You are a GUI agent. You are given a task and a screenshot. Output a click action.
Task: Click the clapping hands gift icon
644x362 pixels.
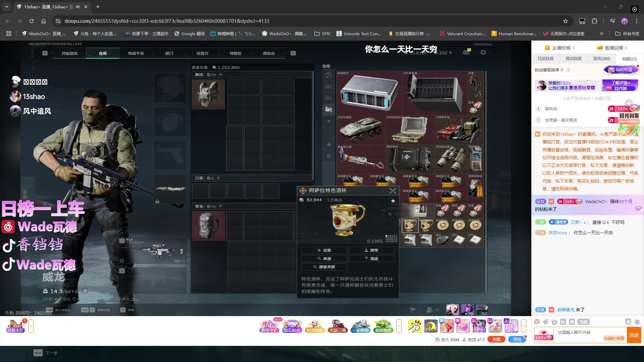415,326
